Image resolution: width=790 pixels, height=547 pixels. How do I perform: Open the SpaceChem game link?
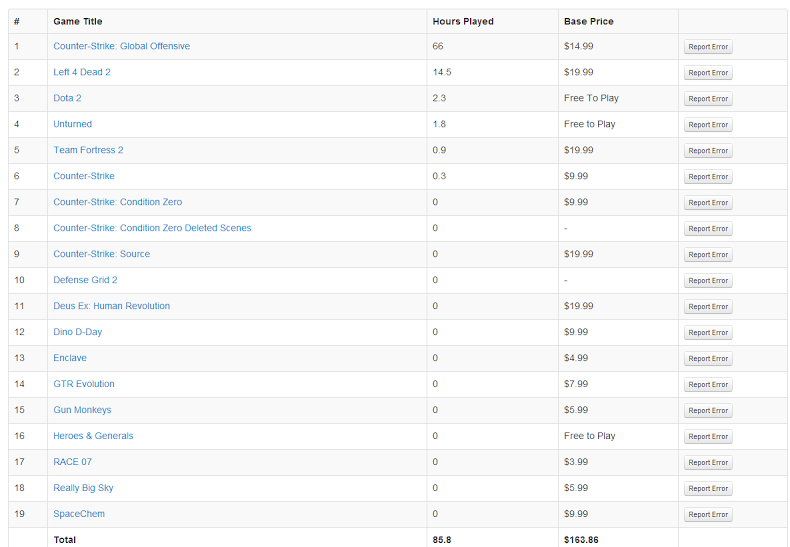tap(79, 514)
